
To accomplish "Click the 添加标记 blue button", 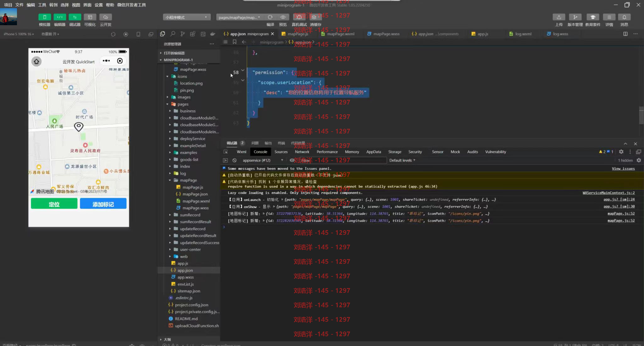I will coord(103,204).
